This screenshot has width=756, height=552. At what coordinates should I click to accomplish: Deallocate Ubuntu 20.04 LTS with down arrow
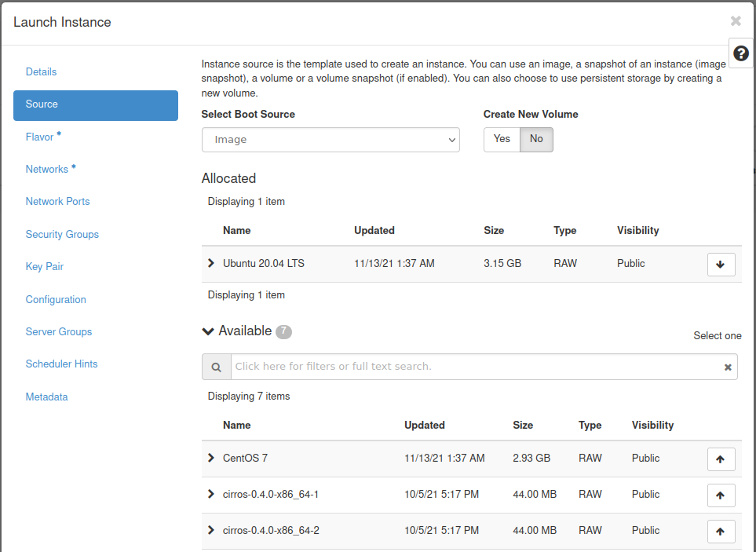click(x=721, y=265)
